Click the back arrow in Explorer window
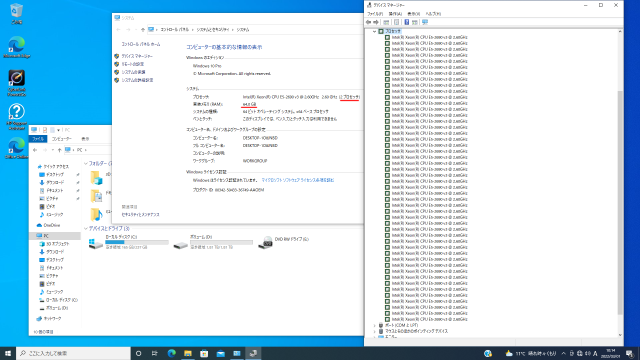 pos(35,150)
